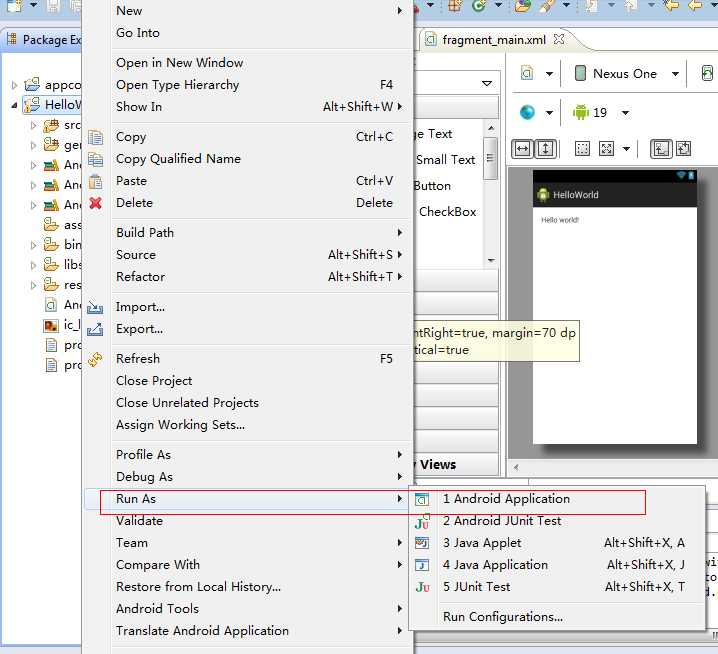718x654 pixels.
Task: Click the Java Application J icon
Action: (x=422, y=565)
